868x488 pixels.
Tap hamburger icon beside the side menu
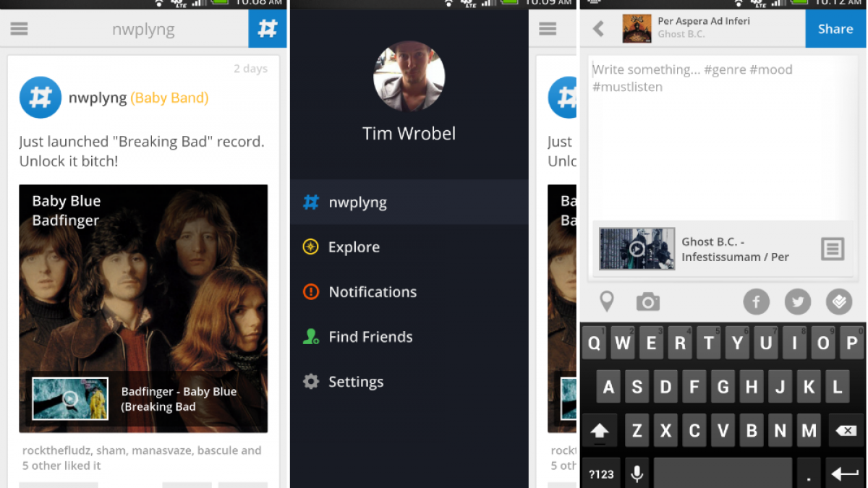pyautogui.click(x=548, y=29)
